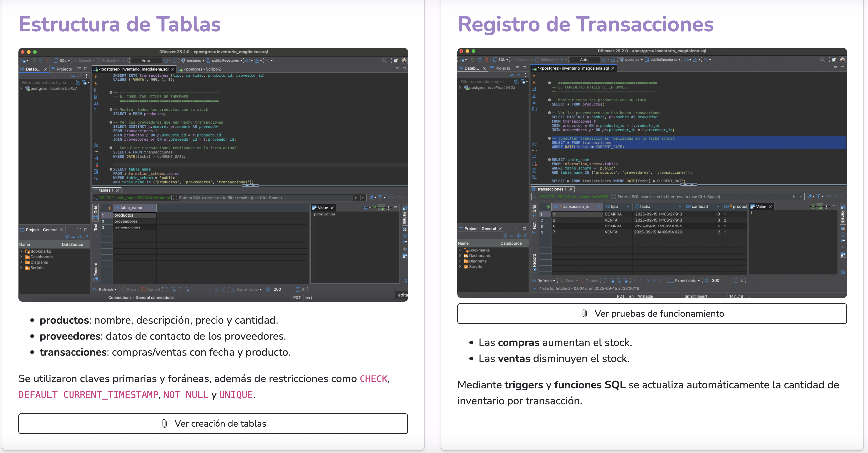Image resolution: width=868 pixels, height=453 pixels.
Task: Switch to the <postgres> Script-2 editor tab
Action: pos(202,69)
